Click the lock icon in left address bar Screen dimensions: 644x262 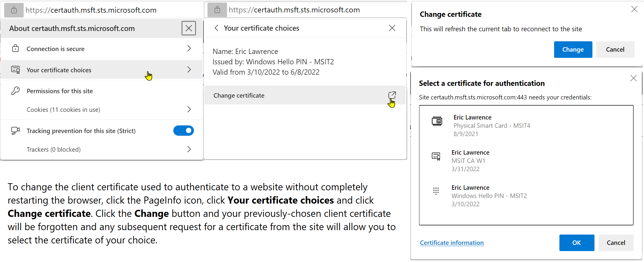point(14,10)
